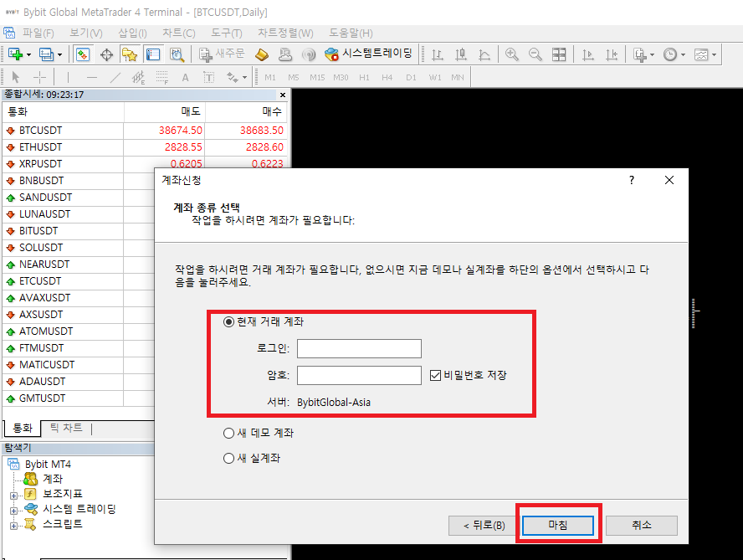The image size is (743, 560).
Task: Open the 도구(T) menu
Action: (227, 33)
